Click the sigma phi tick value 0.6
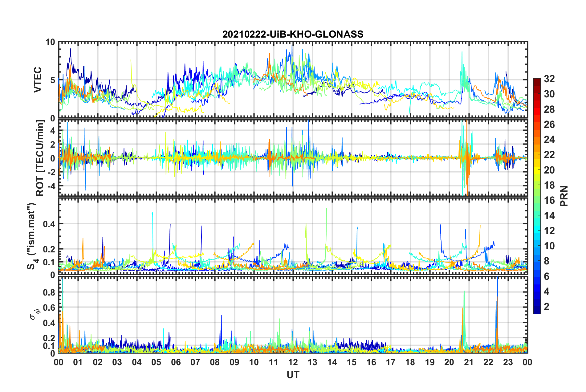Viewport: 586px width, 392px height. tap(49, 308)
